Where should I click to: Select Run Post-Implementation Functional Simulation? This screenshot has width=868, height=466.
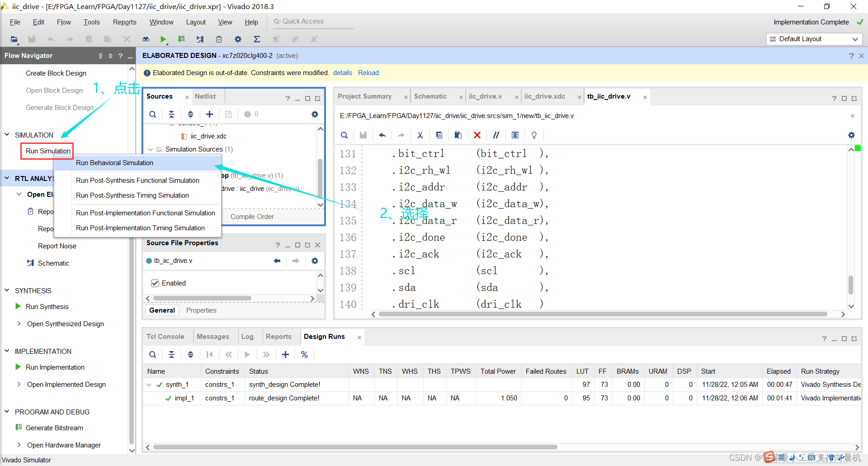(146, 213)
